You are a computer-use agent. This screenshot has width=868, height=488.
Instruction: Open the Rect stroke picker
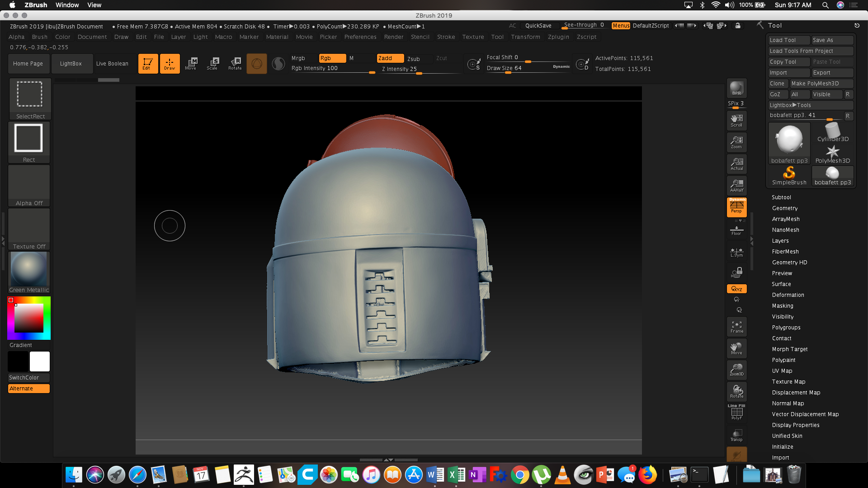coord(29,142)
